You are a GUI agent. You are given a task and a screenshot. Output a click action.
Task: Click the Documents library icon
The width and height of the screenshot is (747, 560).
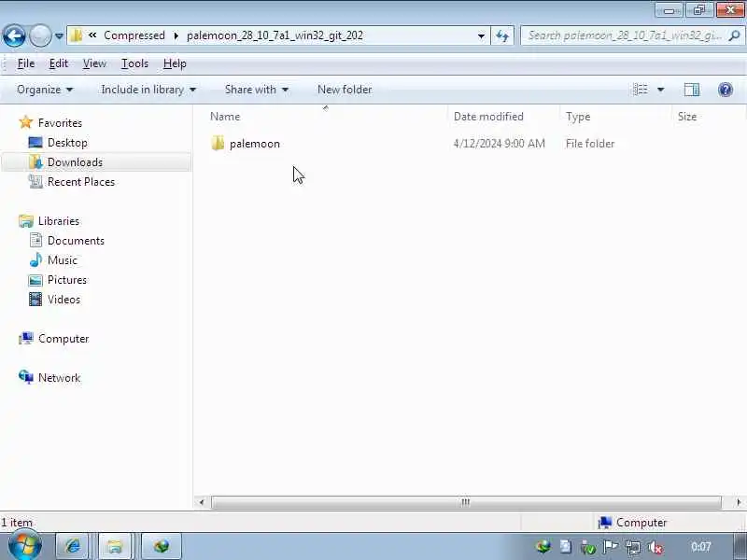(35, 240)
